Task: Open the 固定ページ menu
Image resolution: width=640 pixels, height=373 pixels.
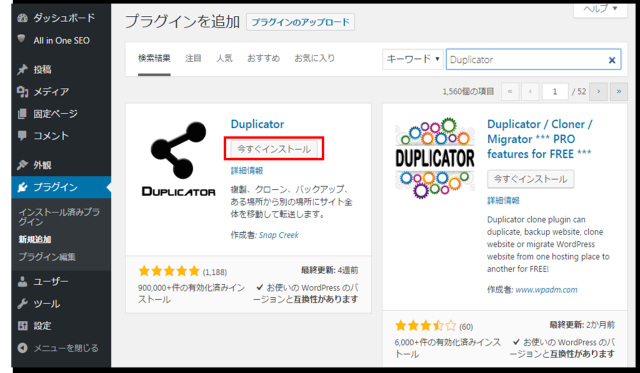Action: coord(61,114)
